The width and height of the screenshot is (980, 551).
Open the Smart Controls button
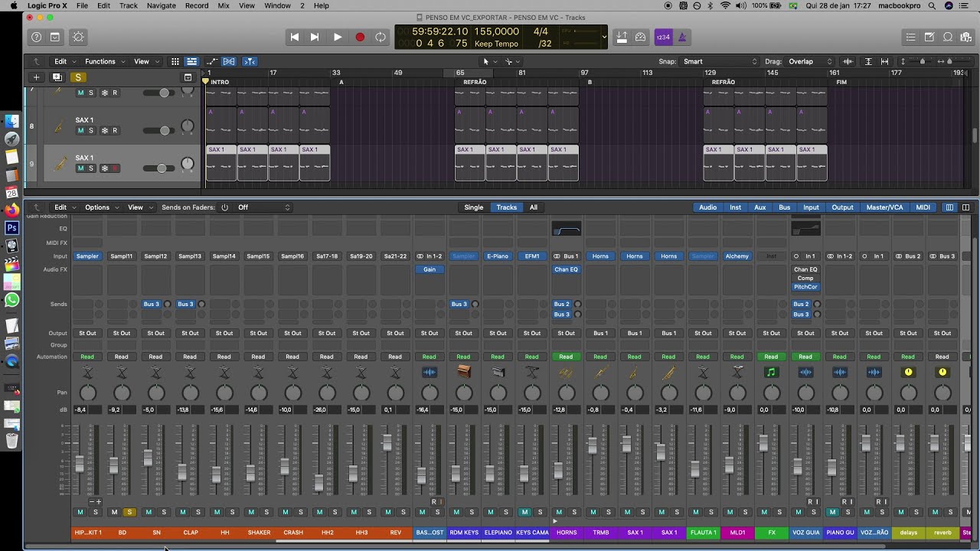click(x=78, y=37)
